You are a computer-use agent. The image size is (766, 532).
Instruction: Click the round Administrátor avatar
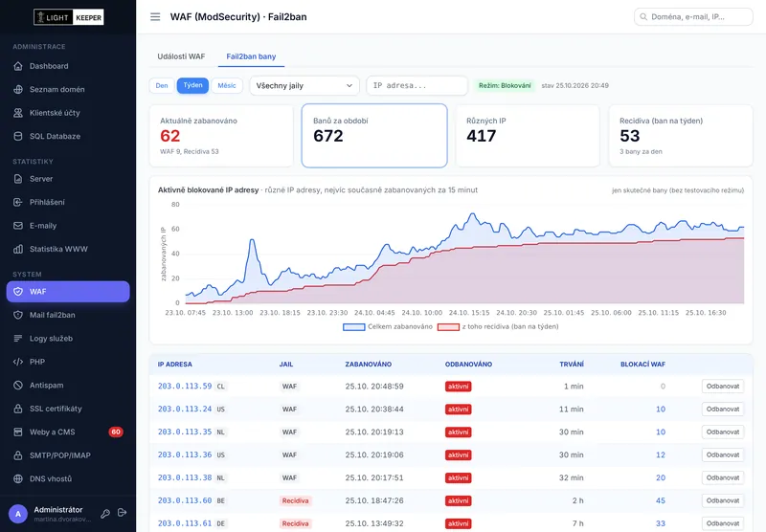[x=18, y=514]
